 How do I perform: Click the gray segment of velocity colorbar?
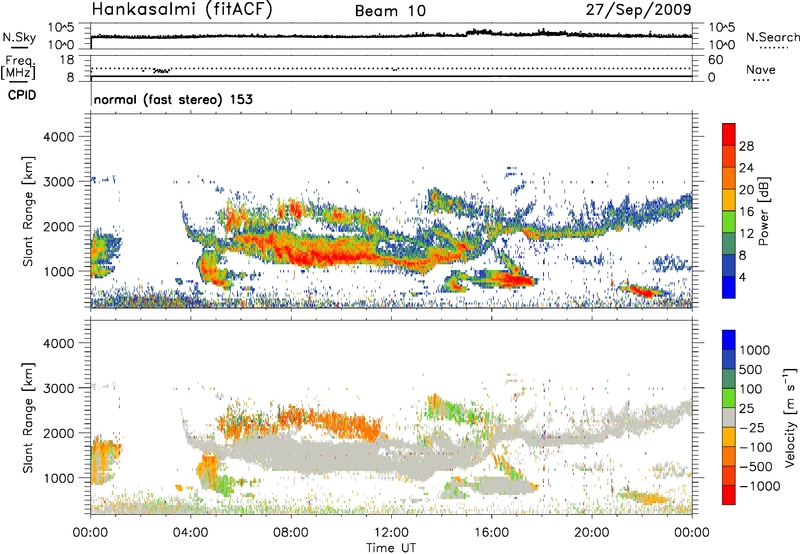pos(729,417)
